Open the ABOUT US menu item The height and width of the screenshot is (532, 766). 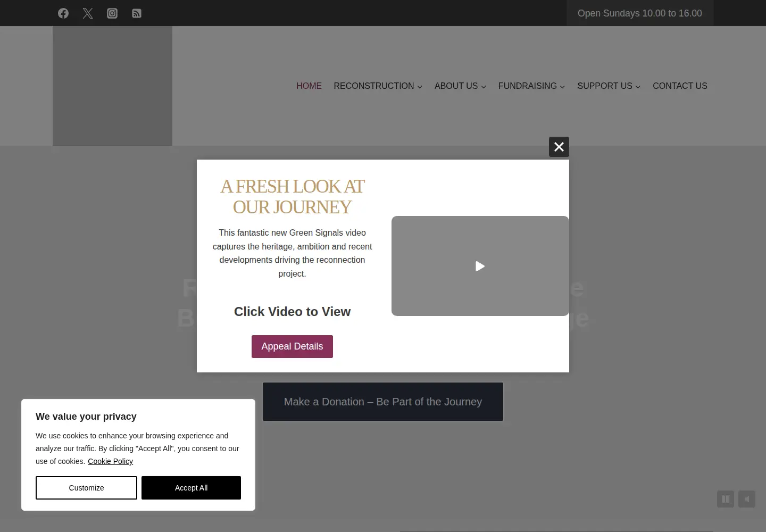click(456, 86)
